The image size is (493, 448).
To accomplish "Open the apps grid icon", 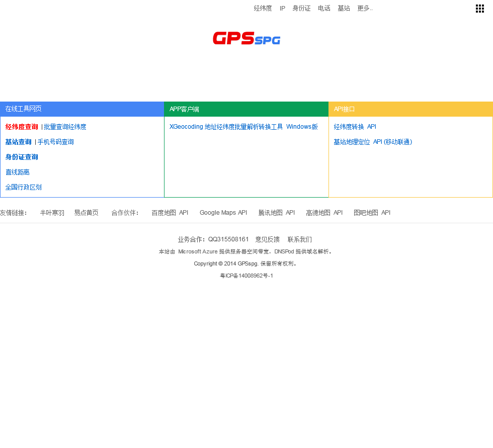I will [480, 9].
